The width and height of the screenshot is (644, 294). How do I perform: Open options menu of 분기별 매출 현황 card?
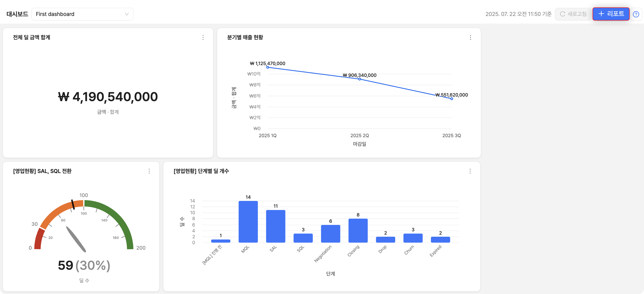coord(470,37)
